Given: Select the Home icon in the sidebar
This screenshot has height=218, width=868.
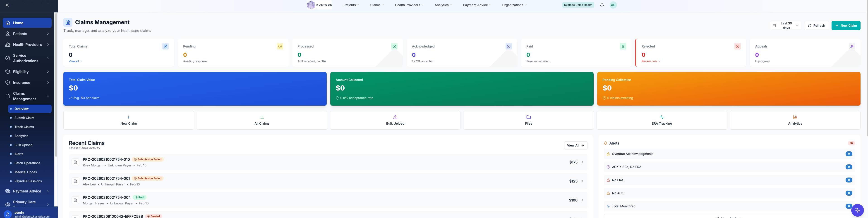Looking at the screenshot, I should (8, 23).
